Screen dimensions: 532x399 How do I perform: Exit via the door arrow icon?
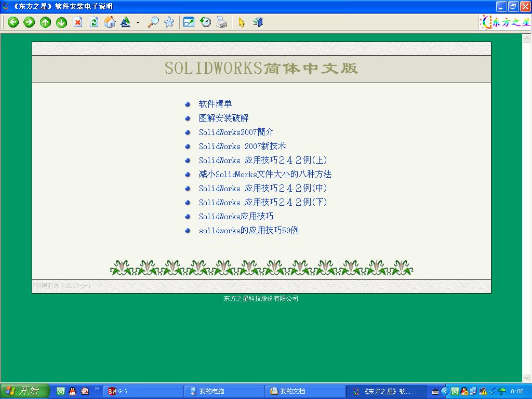(x=258, y=22)
